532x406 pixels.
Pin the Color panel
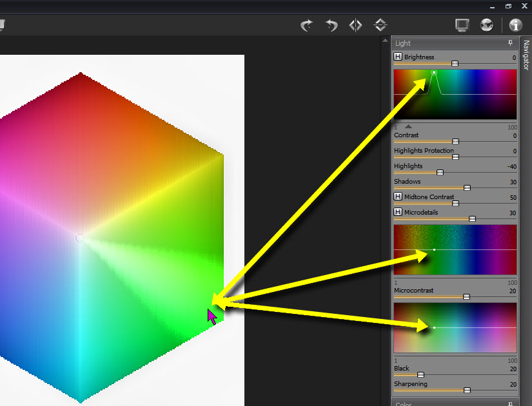pos(510,403)
